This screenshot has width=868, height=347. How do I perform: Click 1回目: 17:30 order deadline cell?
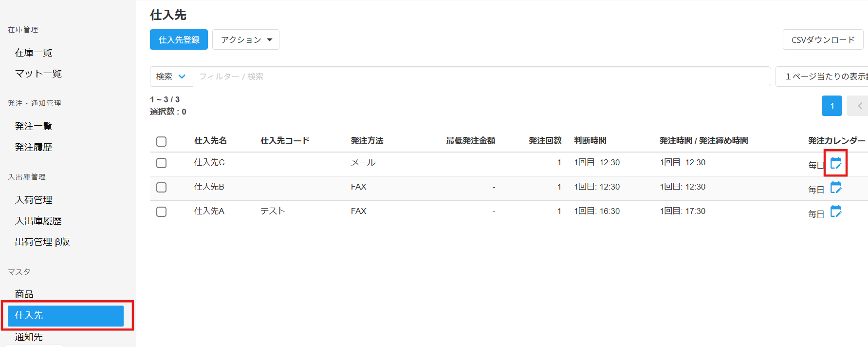tap(683, 211)
